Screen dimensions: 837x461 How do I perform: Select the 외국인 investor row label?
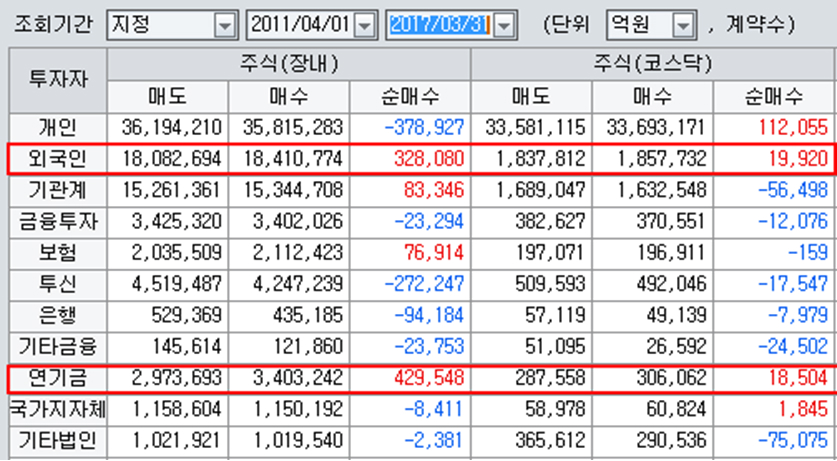pos(56,159)
